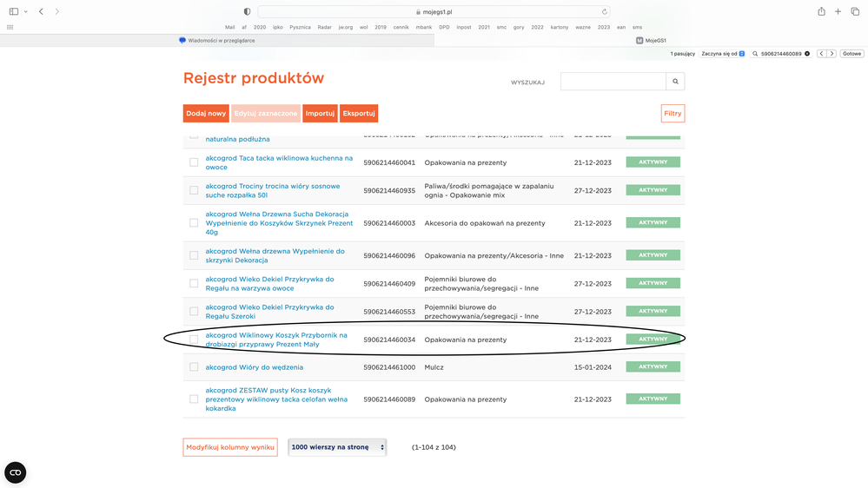Check the Trociny trocina wióry row

(194, 190)
